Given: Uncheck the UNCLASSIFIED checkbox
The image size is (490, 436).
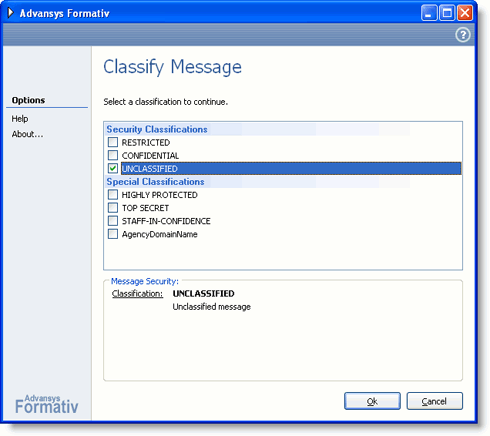Looking at the screenshot, I should click(113, 168).
